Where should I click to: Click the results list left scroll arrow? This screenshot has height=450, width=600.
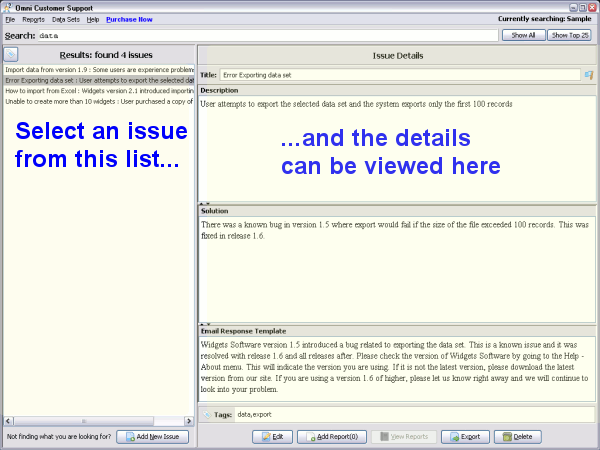tap(8, 421)
